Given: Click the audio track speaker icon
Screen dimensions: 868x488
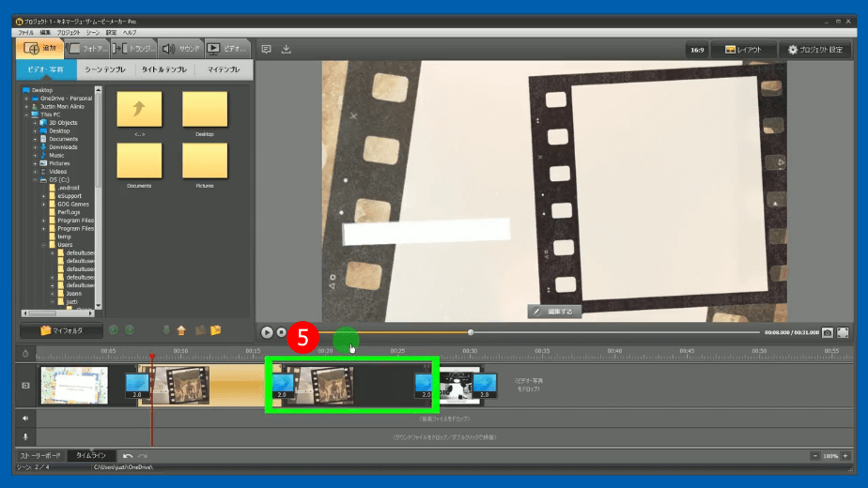Looking at the screenshot, I should [x=24, y=418].
